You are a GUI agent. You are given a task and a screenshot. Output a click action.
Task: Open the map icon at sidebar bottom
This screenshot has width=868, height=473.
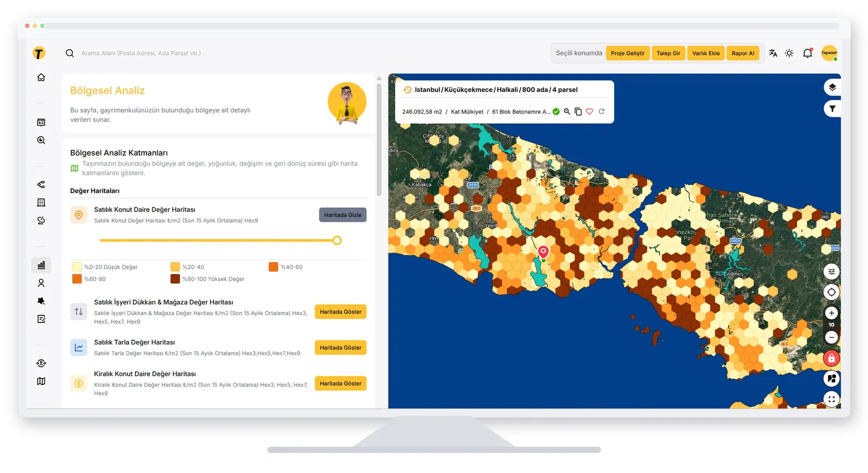pyautogui.click(x=41, y=381)
